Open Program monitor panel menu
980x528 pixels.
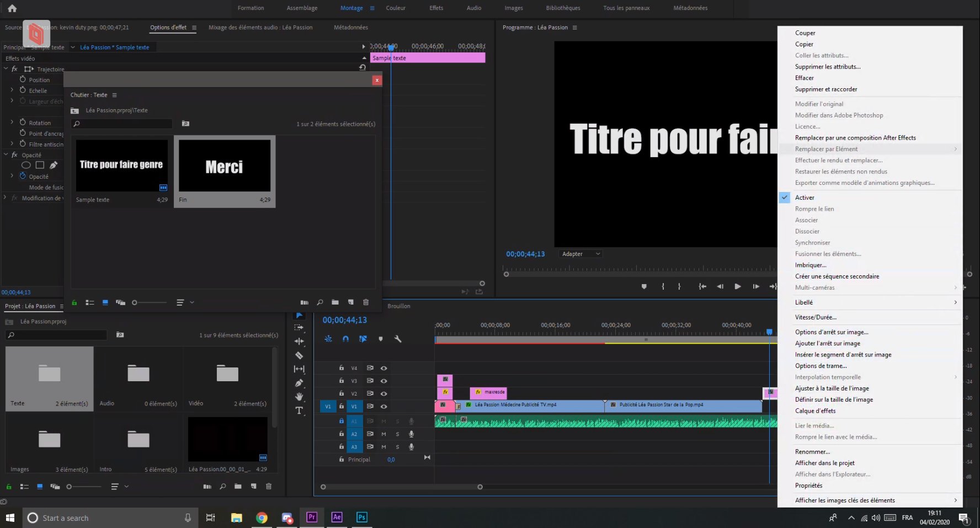pos(574,28)
